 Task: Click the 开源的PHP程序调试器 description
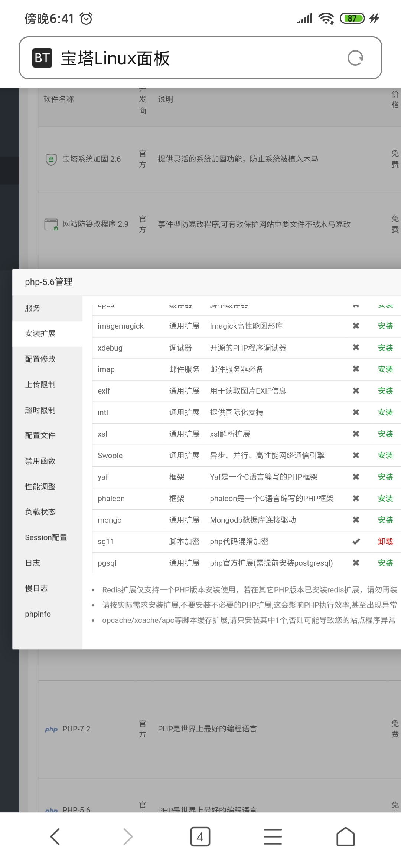click(248, 348)
